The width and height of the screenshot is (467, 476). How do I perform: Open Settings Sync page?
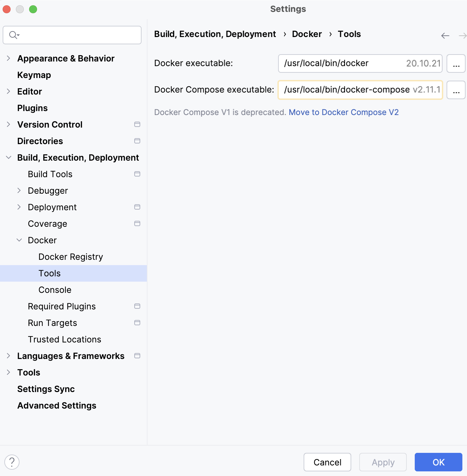[46, 389]
